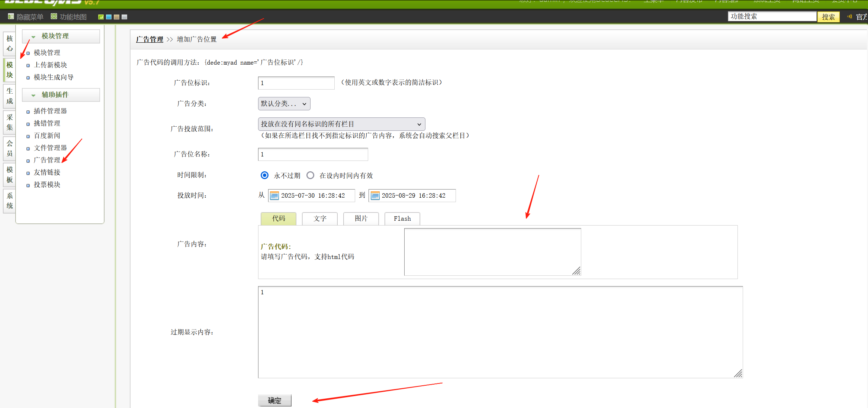Click resize handle of 广告代码 textarea
The height and width of the screenshot is (408, 868).
(x=576, y=271)
